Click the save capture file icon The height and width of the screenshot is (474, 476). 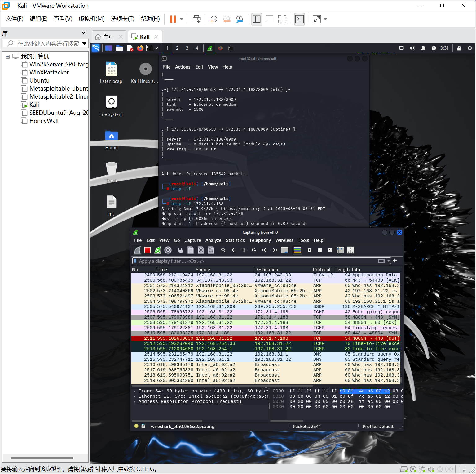point(191,250)
